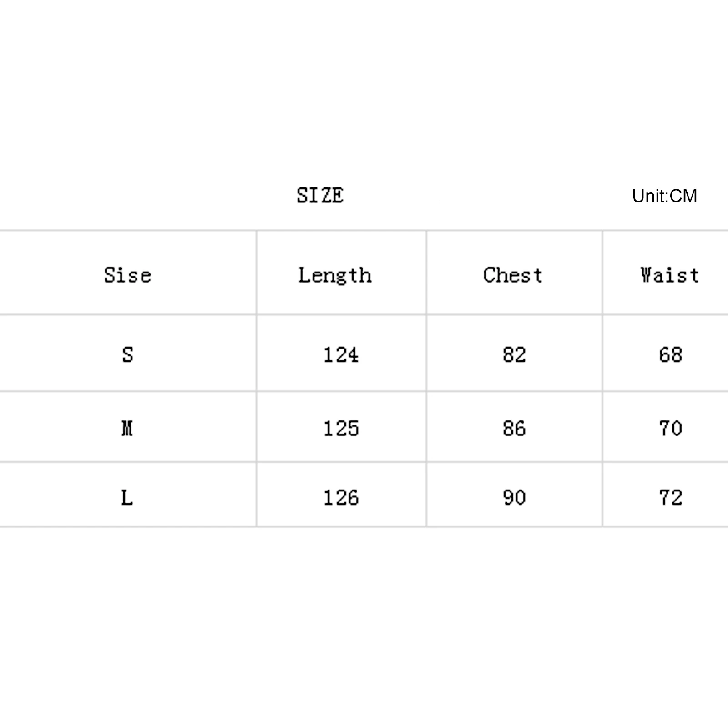Screen dimensions: 728x728
Task: Click the Waist column header
Action: [x=669, y=275]
